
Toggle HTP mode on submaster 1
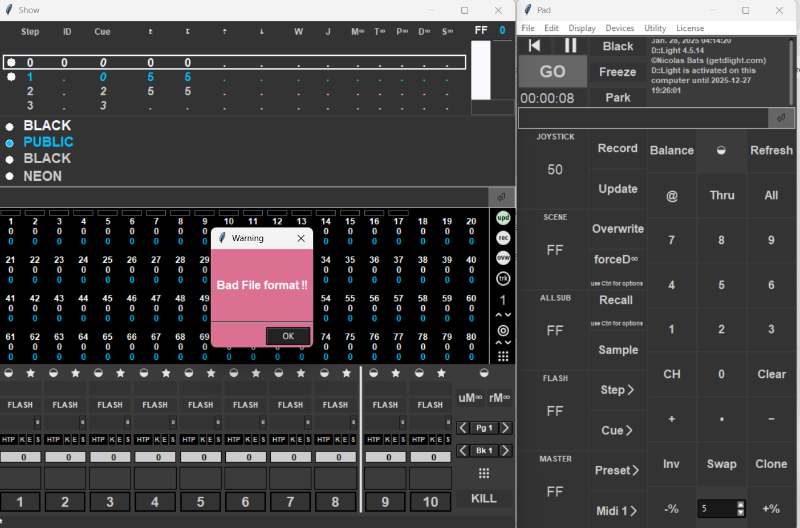pyautogui.click(x=9, y=439)
